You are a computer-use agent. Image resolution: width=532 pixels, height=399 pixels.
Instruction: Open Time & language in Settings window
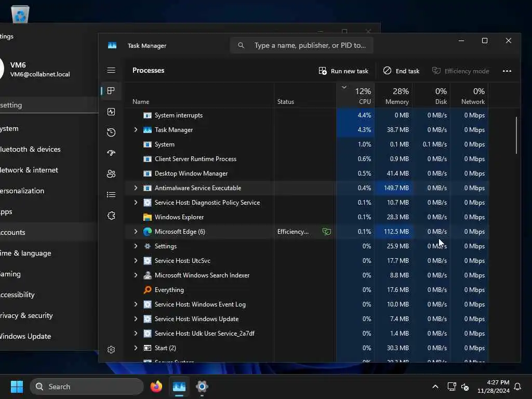coord(47,253)
